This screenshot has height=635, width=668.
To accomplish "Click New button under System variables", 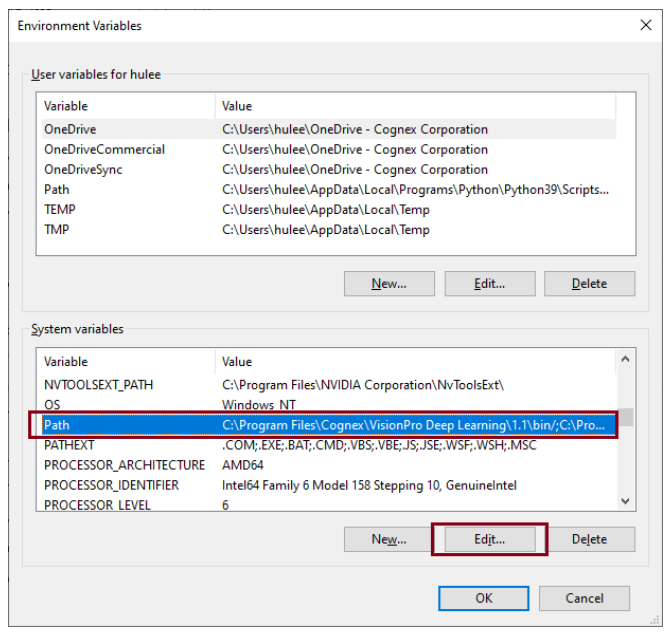I will [x=389, y=539].
